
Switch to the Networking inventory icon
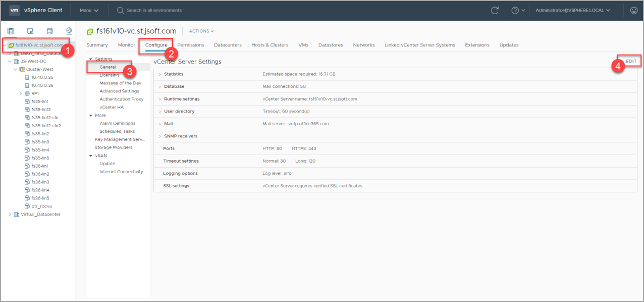click(x=69, y=31)
